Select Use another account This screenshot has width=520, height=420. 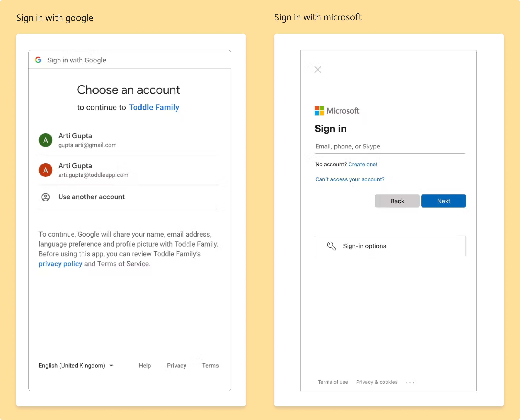pos(91,197)
